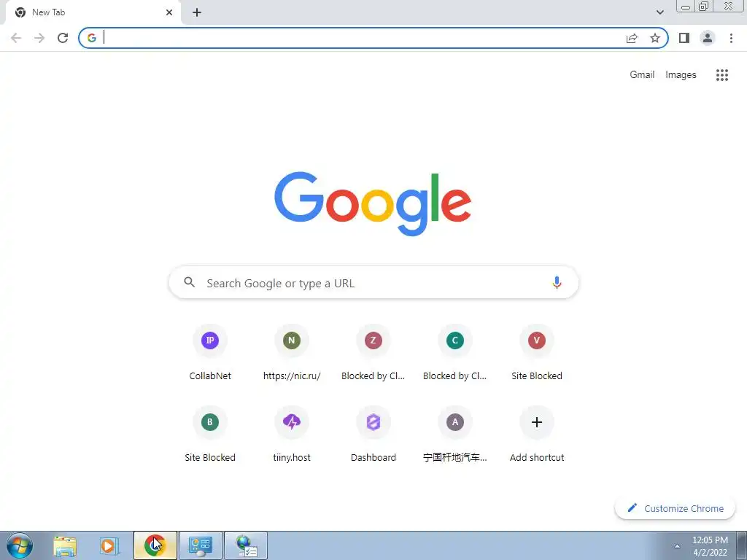The image size is (747, 560).
Task: Open the B 'Site Blocked' shortcut
Action: pos(210,435)
